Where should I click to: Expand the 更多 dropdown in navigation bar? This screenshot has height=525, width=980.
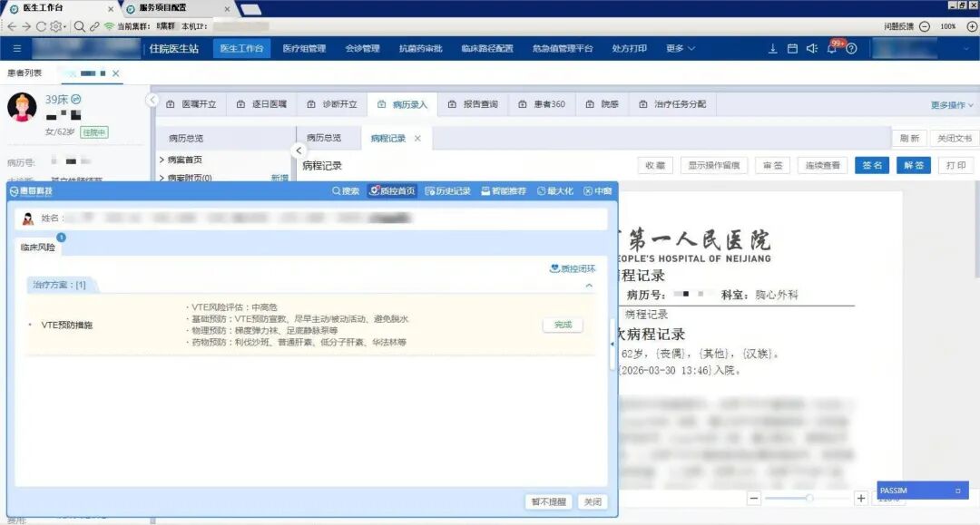click(681, 49)
